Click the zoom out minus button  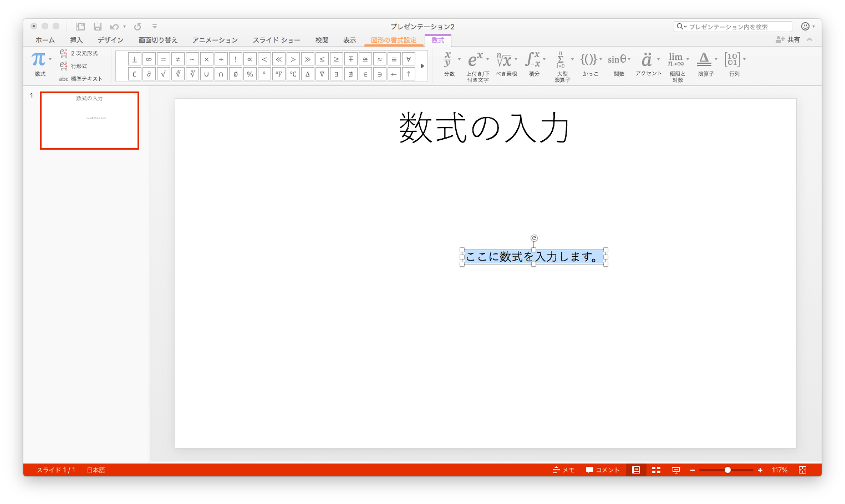tap(693, 470)
